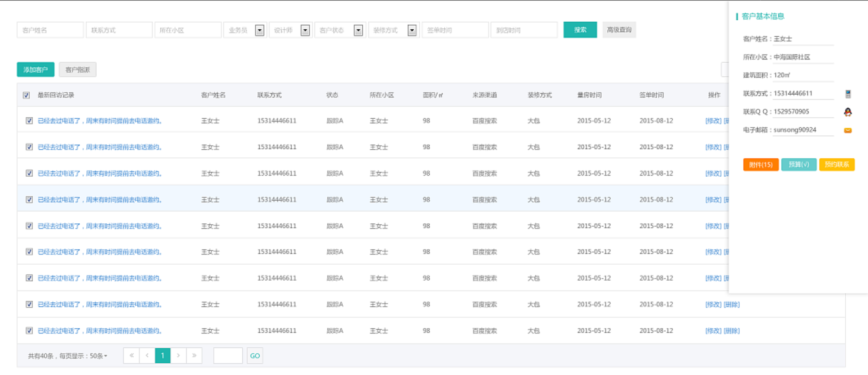This screenshot has height=375, width=868.
Task: Open QQ chat via the penguin icon
Action: click(x=848, y=112)
